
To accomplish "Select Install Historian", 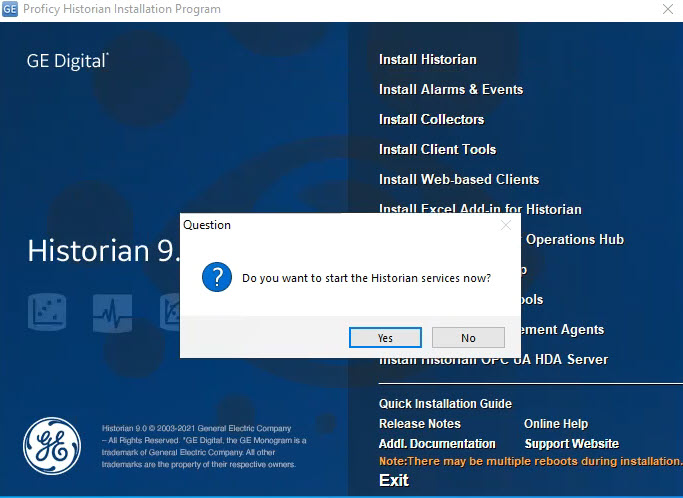I will point(427,59).
